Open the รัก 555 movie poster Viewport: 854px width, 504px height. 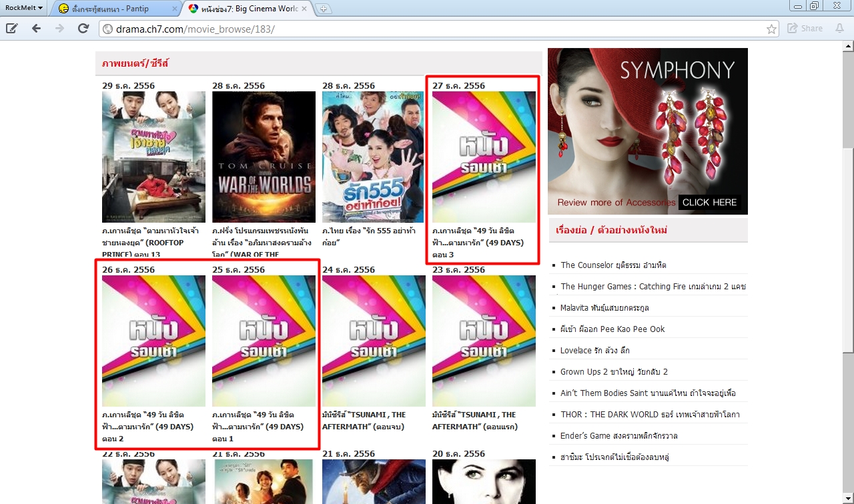(x=373, y=157)
